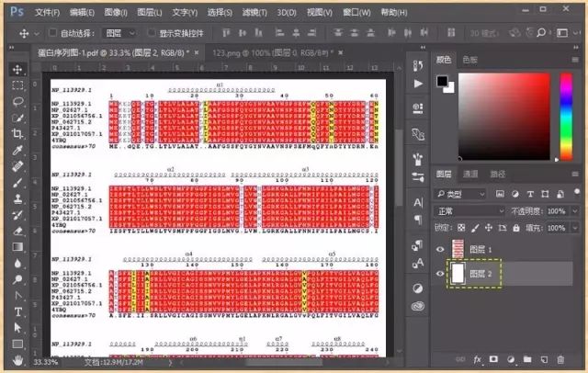Hide 图层 2 visibility eye
The height and width of the screenshot is (373, 588).
[x=440, y=273]
